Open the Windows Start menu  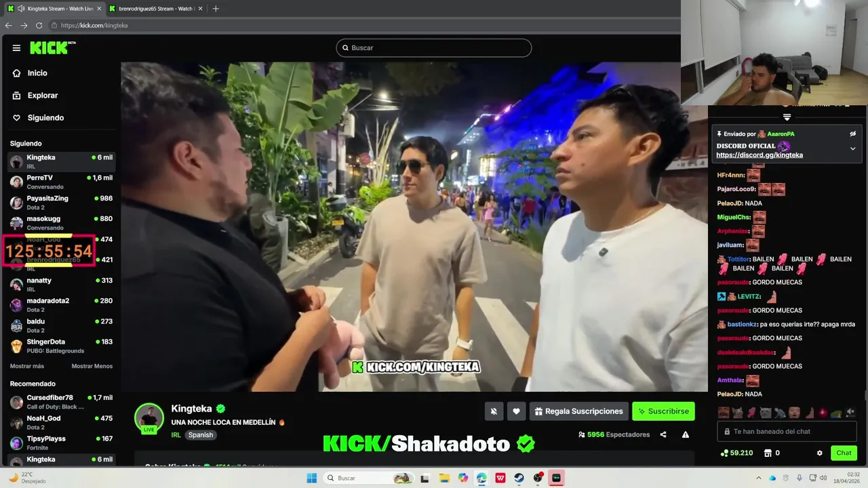click(x=312, y=478)
